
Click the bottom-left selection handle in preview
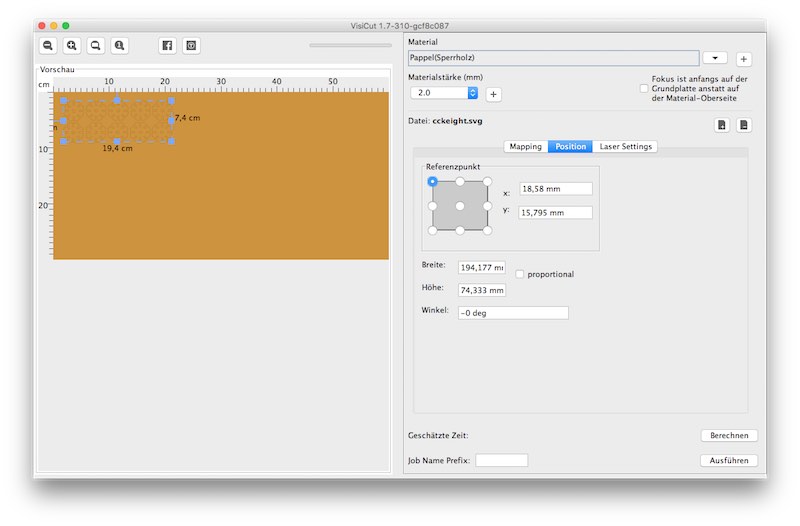pos(63,141)
